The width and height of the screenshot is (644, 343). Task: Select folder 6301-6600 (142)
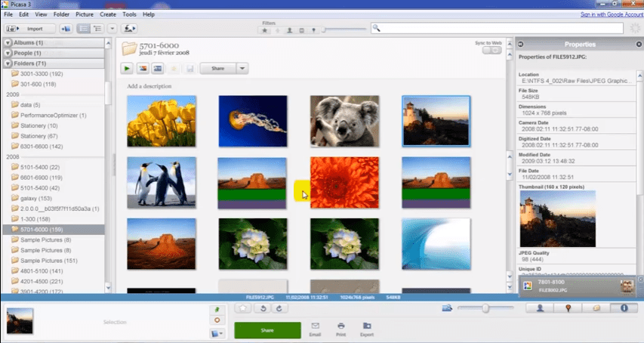(42, 147)
